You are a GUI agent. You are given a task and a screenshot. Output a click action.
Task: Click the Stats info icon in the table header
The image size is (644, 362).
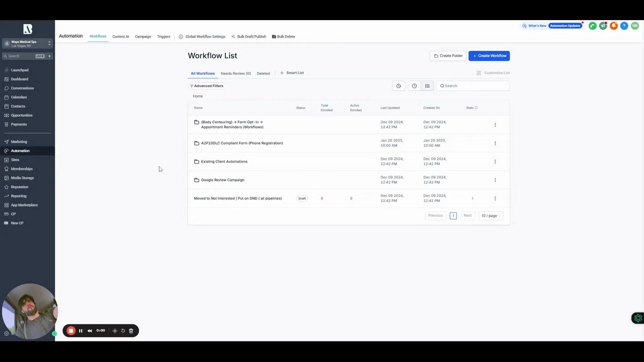(x=476, y=108)
